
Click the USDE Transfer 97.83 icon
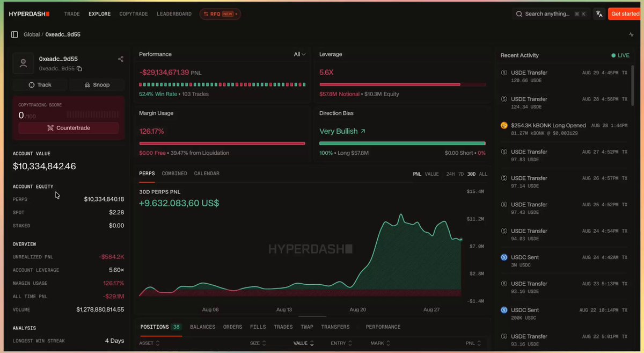[x=504, y=152]
